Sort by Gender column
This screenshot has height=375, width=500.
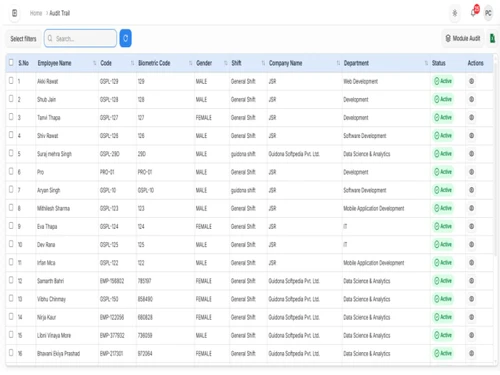pyautogui.click(x=226, y=63)
